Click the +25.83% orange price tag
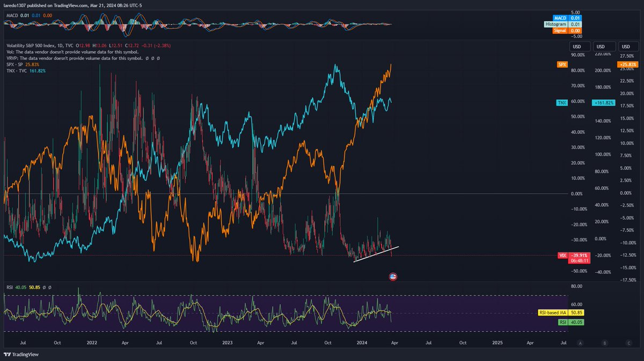 627,64
